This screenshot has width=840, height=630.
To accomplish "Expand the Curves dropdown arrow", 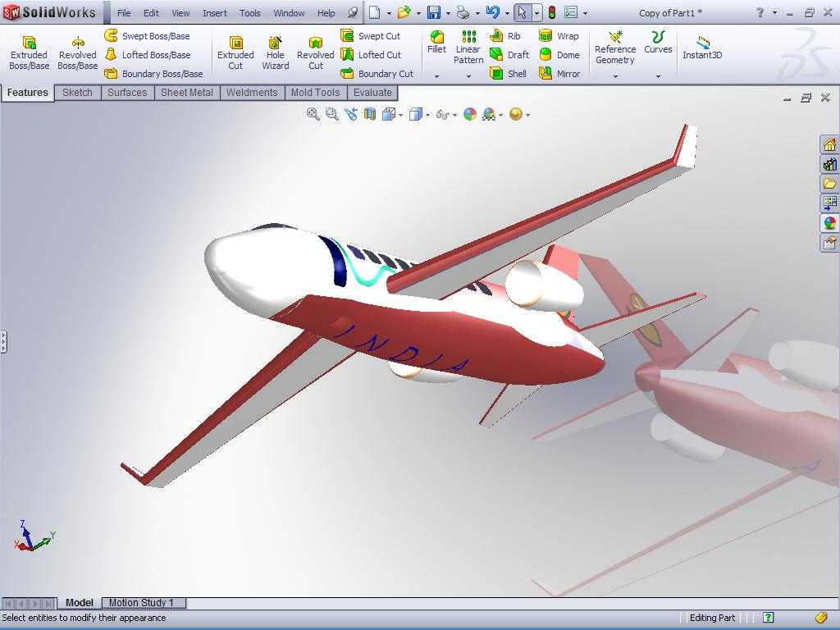I will [x=658, y=76].
